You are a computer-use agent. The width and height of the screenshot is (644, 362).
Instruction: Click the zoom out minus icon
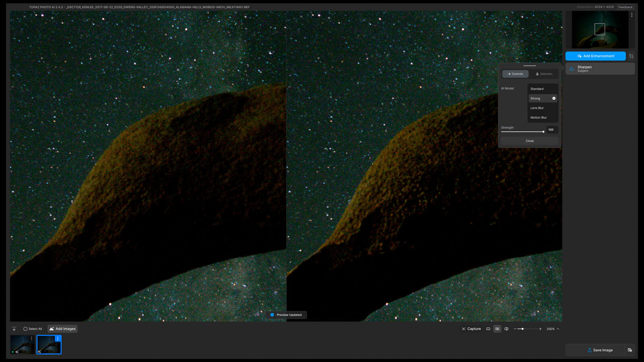click(x=515, y=329)
